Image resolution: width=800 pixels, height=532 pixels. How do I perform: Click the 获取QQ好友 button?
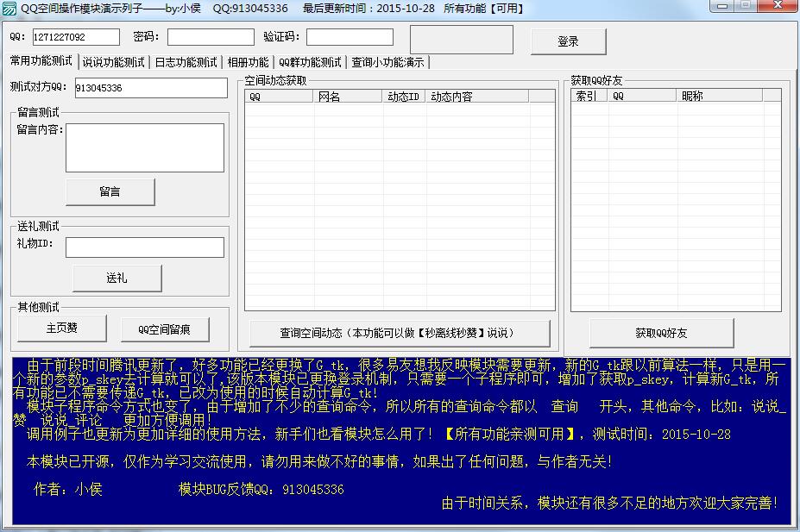tap(661, 334)
